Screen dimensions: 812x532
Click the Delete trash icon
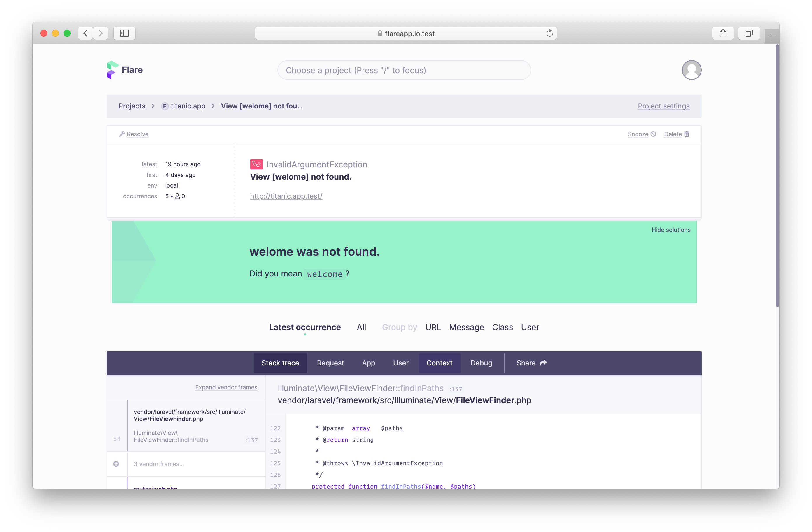[x=687, y=134]
